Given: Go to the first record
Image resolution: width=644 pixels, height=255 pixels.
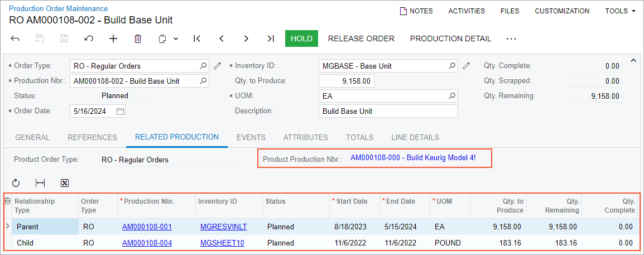Looking at the screenshot, I should [x=197, y=39].
